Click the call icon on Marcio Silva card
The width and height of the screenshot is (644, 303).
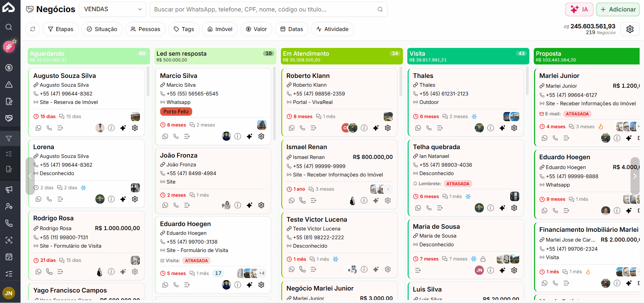176,136
